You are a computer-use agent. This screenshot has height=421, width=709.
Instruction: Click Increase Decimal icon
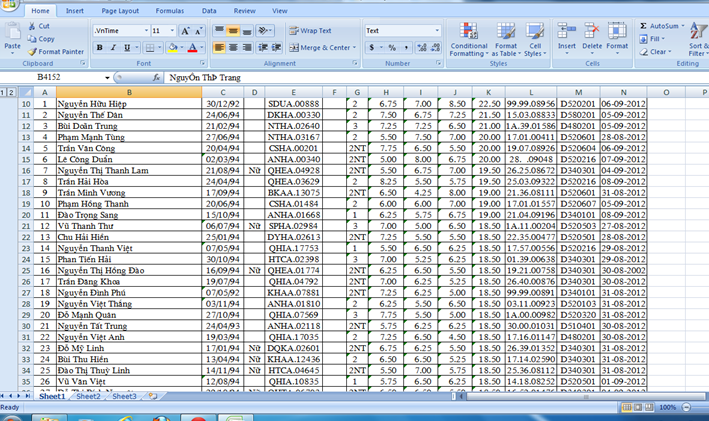pyautogui.click(x=422, y=47)
